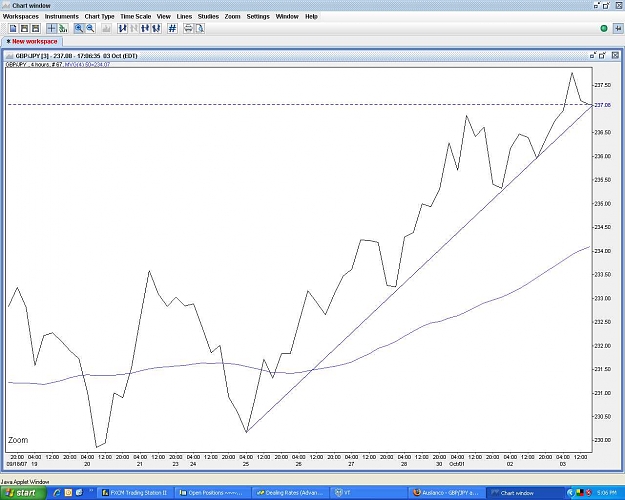Image resolution: width=625 pixels, height=500 pixels.
Task: Open the Zoom menu
Action: coord(232,16)
